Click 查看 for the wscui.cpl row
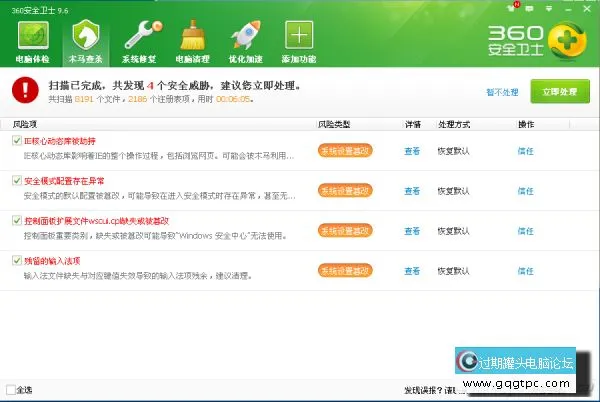The width and height of the screenshot is (600, 402). pos(412,231)
